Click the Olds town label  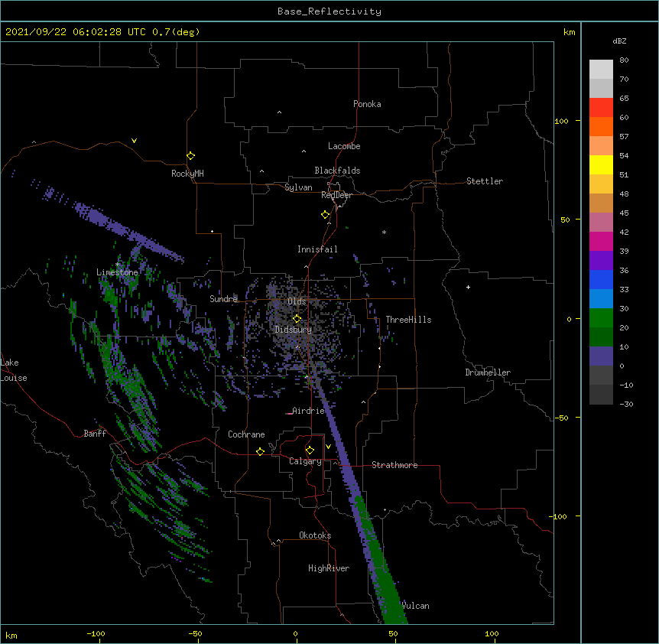[297, 301]
